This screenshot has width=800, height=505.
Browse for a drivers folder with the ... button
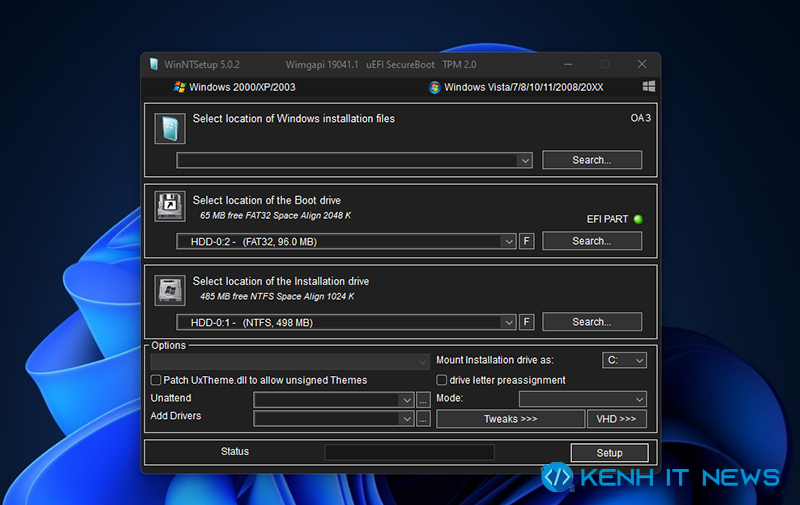tap(423, 419)
